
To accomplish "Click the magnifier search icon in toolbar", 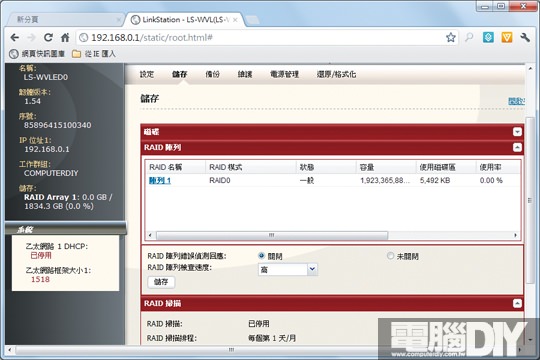I will pos(469,38).
